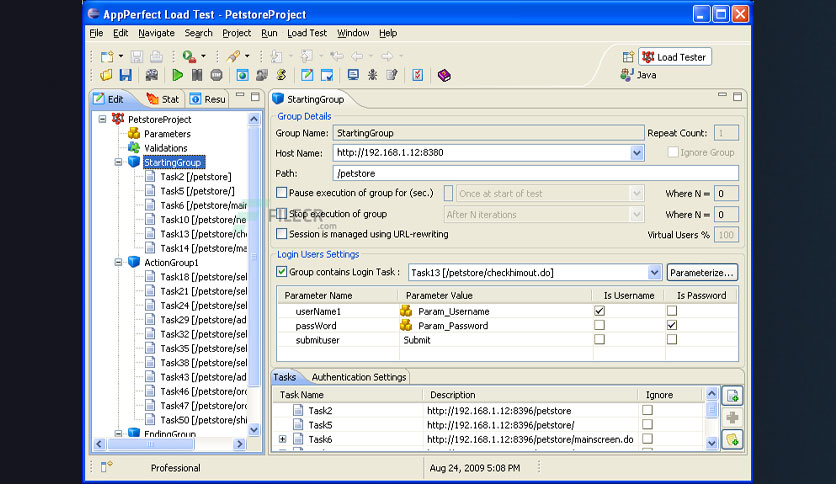
Task: Enable Stop execution of group checkbox
Action: (282, 214)
